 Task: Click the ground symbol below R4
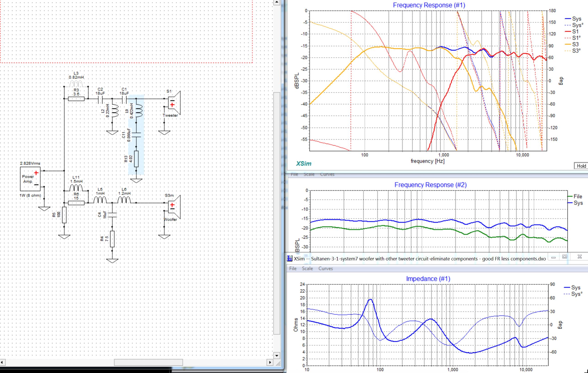click(112, 261)
